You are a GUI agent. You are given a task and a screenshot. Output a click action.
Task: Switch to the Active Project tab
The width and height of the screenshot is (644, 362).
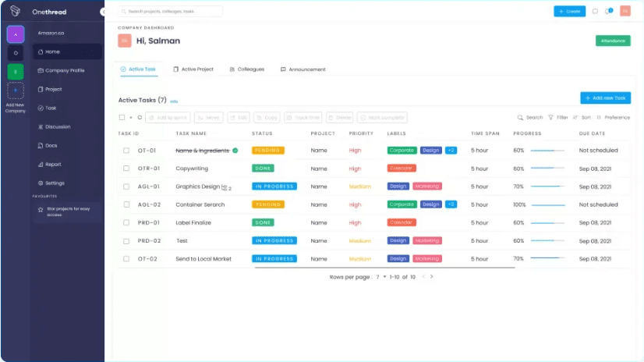[x=193, y=69]
